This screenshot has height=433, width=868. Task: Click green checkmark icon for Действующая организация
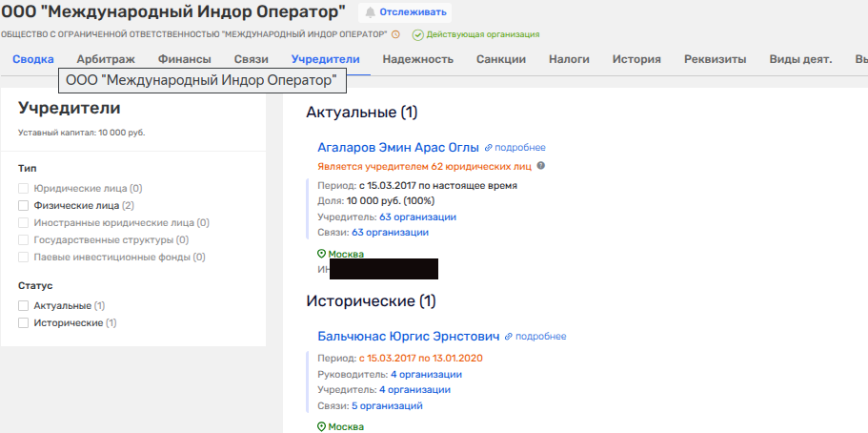(x=417, y=35)
